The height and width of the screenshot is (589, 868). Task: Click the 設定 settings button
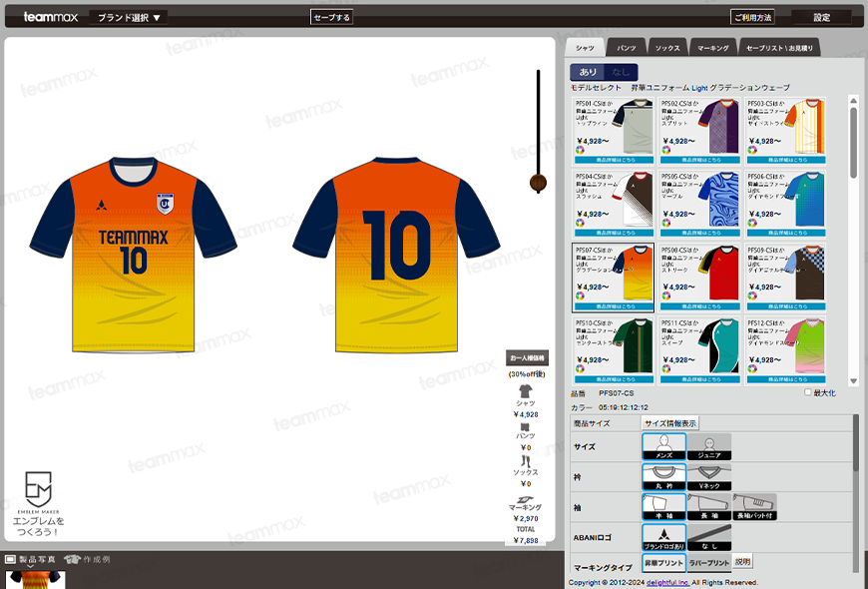tap(821, 17)
